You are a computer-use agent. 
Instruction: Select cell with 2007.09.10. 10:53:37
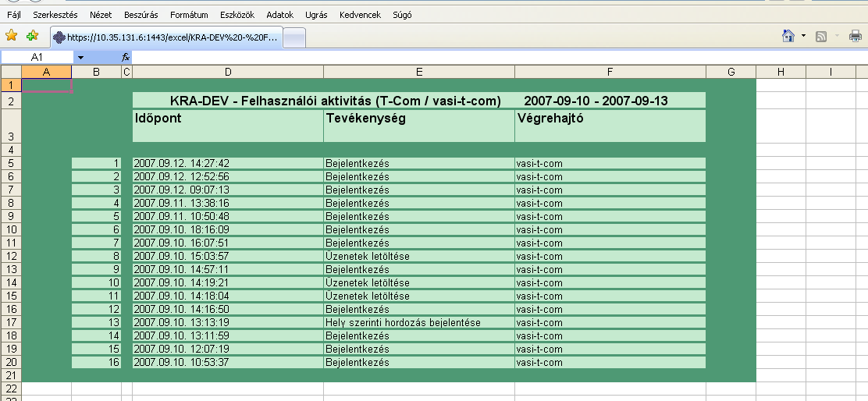[228, 362]
